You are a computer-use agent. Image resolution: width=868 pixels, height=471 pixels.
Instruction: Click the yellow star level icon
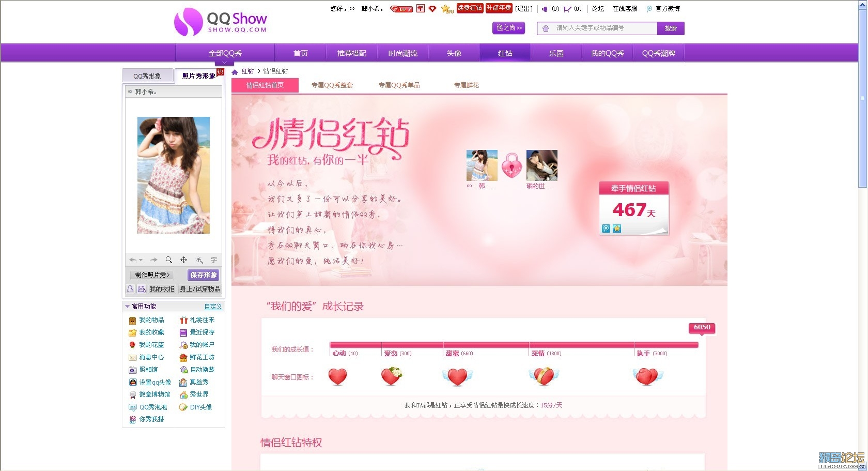click(447, 9)
